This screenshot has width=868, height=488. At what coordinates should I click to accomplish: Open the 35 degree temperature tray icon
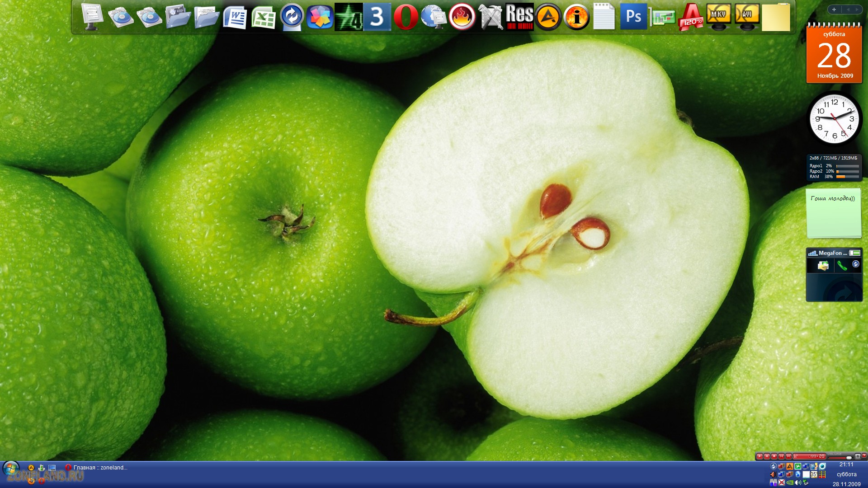coord(814,474)
